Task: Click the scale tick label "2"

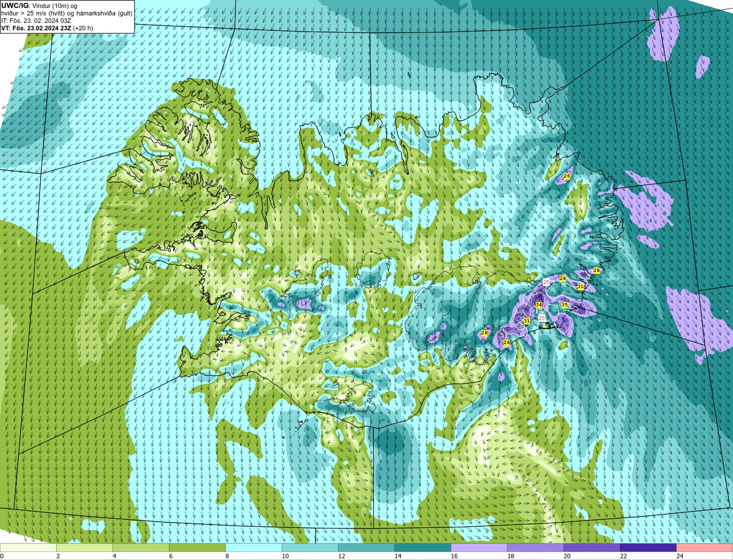Action: pyautogui.click(x=58, y=556)
